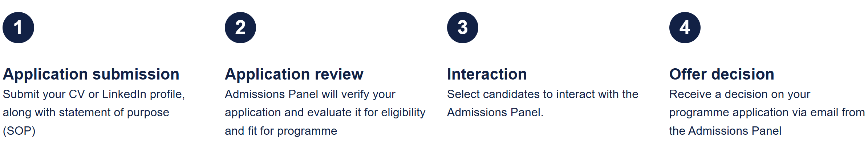This screenshot has width=868, height=154.
Task: Click the Offer decision heading
Action: (x=722, y=74)
